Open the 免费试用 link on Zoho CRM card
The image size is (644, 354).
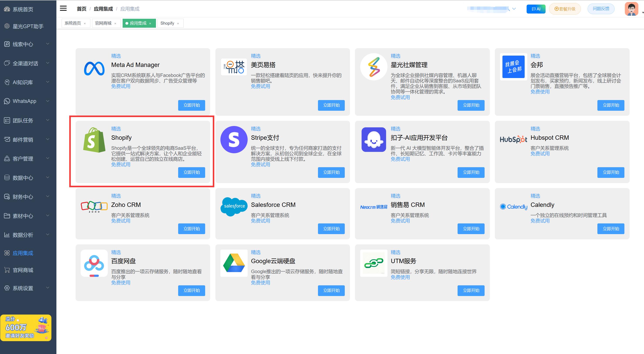click(120, 221)
